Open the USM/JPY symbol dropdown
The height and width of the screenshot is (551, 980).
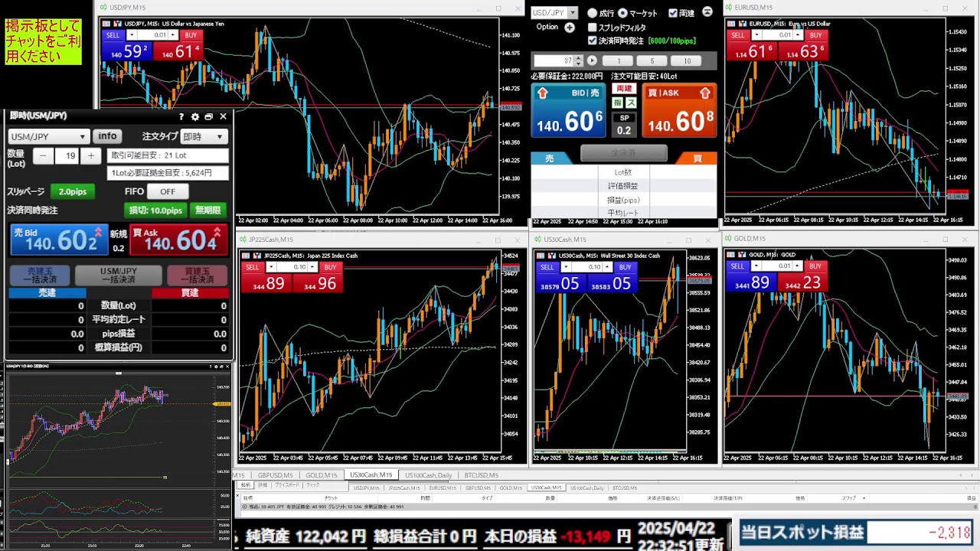(x=48, y=137)
